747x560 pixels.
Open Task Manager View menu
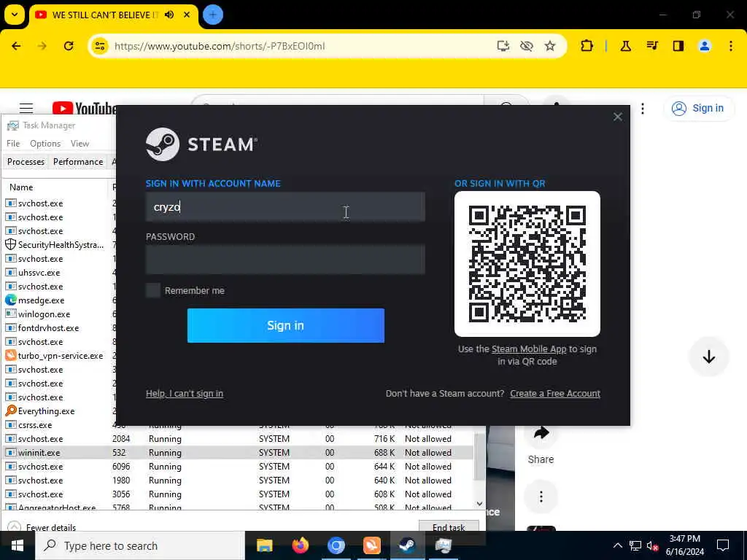pyautogui.click(x=80, y=144)
